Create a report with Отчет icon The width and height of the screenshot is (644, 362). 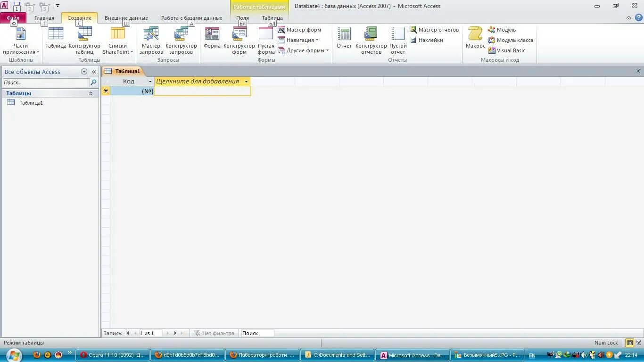344,39
